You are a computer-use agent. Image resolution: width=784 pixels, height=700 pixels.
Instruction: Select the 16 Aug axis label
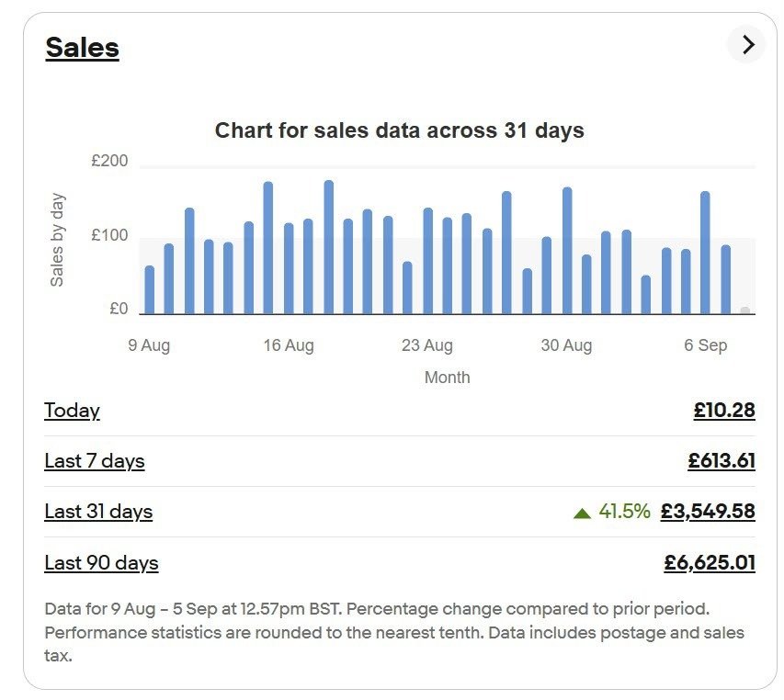[x=289, y=345]
